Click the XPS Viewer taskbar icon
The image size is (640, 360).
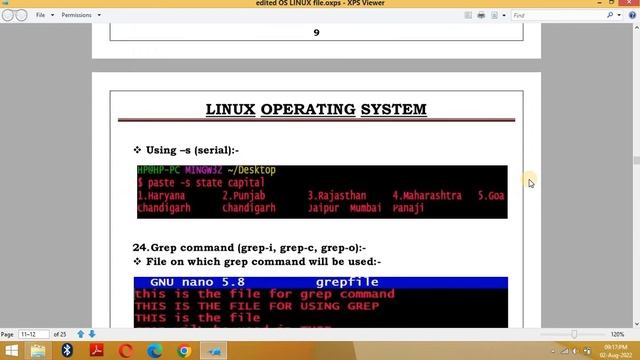213,351
